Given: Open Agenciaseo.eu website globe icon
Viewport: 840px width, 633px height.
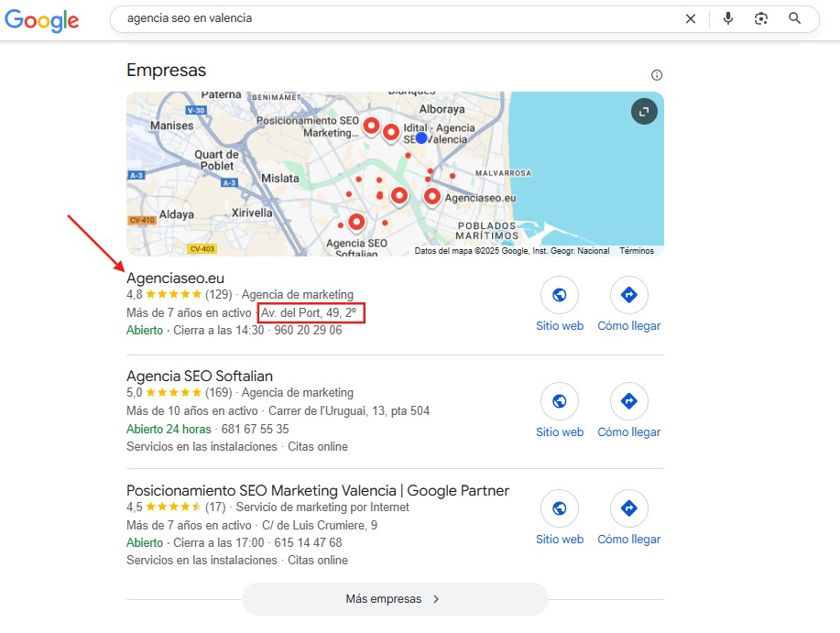Looking at the screenshot, I should (x=560, y=295).
